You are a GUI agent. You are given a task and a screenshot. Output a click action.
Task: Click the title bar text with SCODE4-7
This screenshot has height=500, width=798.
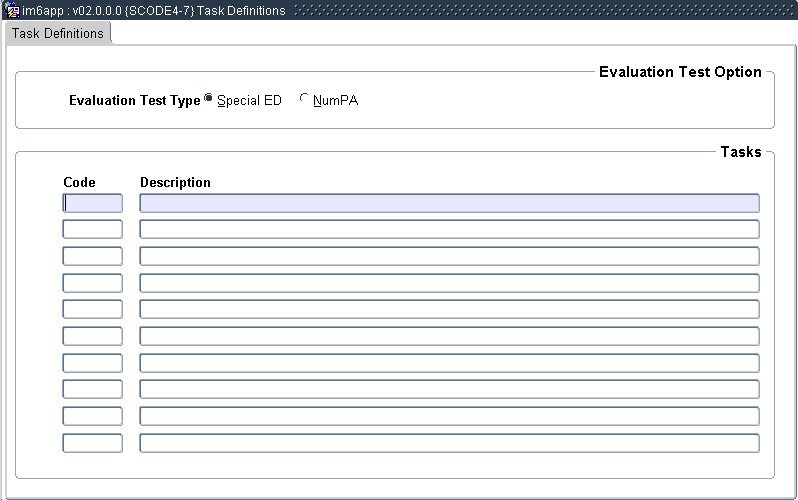(x=154, y=11)
